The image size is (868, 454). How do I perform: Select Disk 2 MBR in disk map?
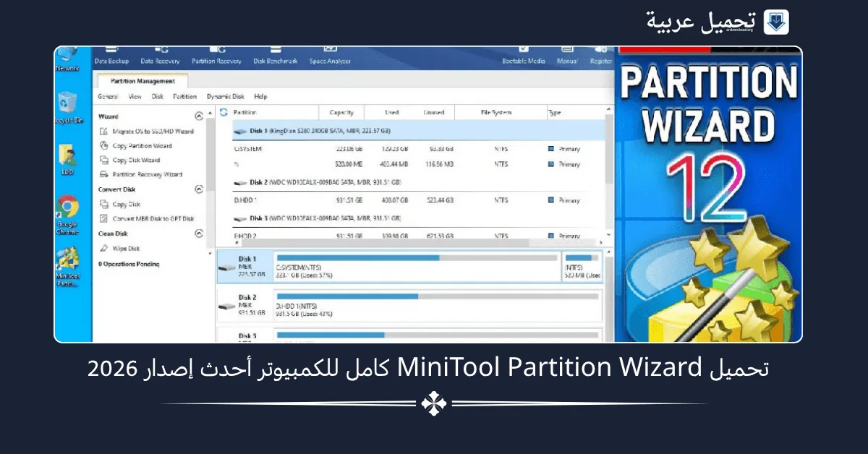point(244,307)
